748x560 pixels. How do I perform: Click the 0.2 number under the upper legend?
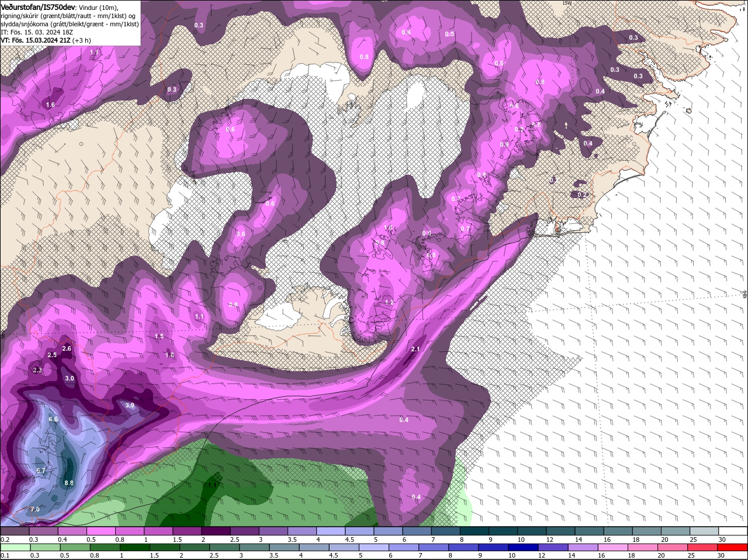click(5, 539)
